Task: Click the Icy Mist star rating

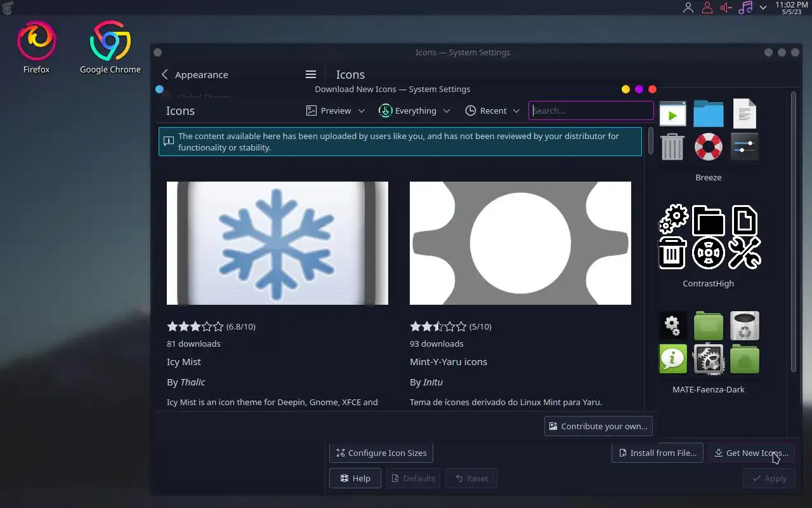Action: click(x=195, y=326)
